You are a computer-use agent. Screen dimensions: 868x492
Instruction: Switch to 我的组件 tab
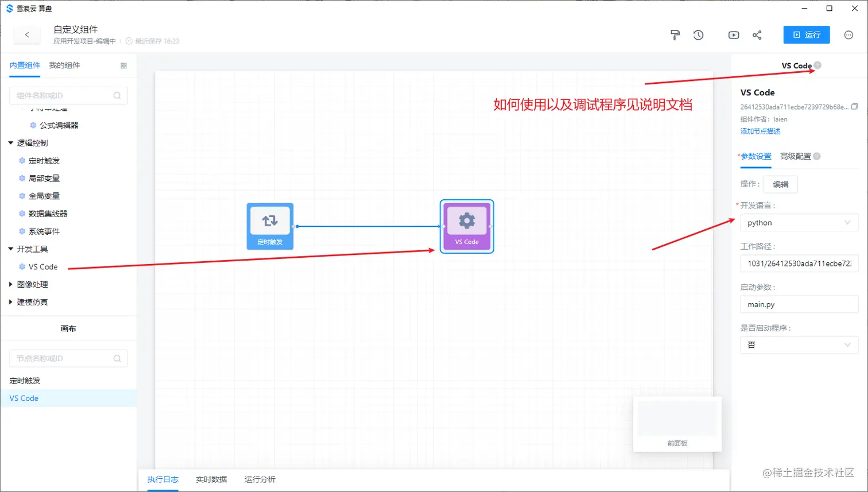point(64,65)
